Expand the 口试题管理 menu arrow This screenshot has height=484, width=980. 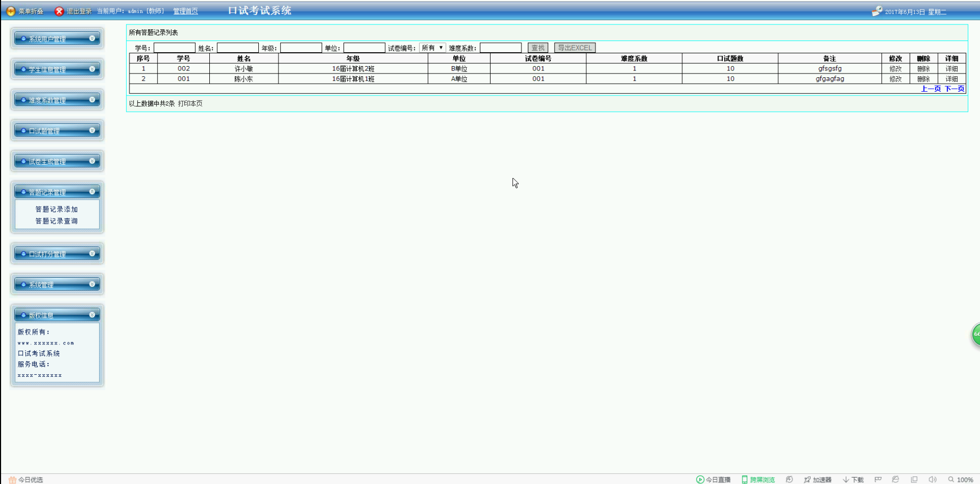tap(92, 131)
